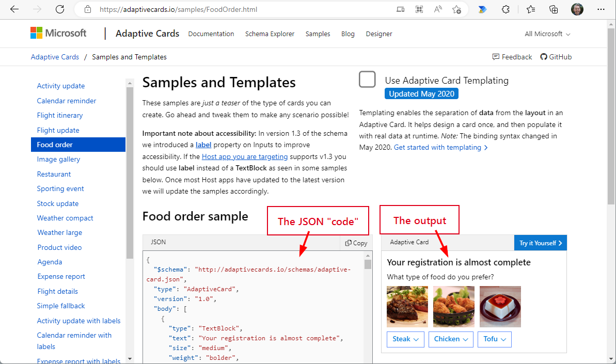
Task: Click the chicken dish thumbnail
Action: click(x=453, y=306)
